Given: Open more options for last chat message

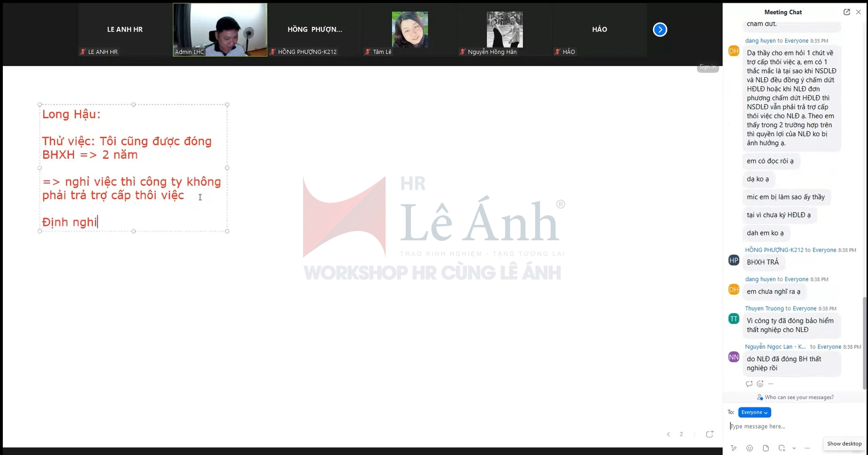Looking at the screenshot, I should click(x=771, y=384).
